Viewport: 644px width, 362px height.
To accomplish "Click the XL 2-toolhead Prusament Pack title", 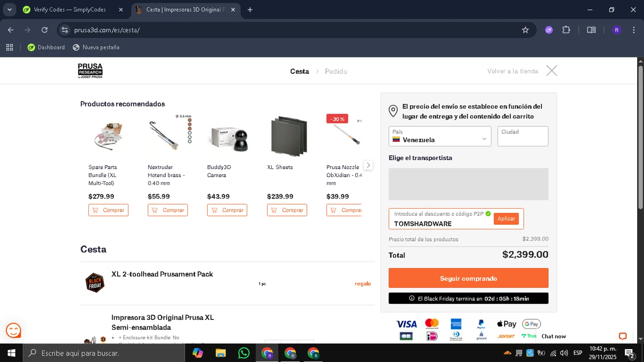I will pos(162,274).
